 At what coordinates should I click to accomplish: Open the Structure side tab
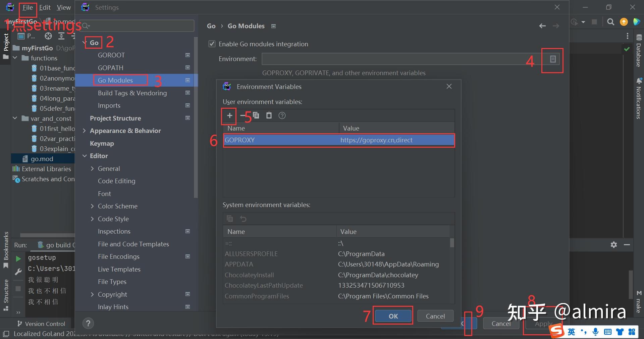6,295
